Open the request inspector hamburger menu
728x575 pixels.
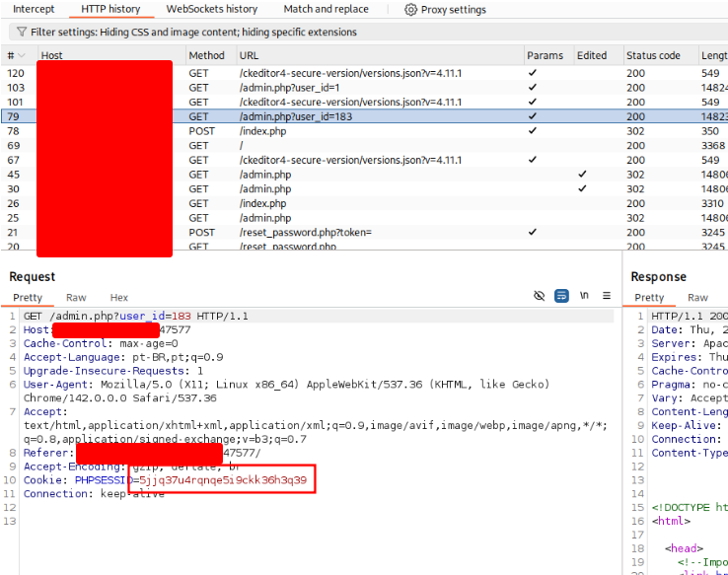click(607, 296)
